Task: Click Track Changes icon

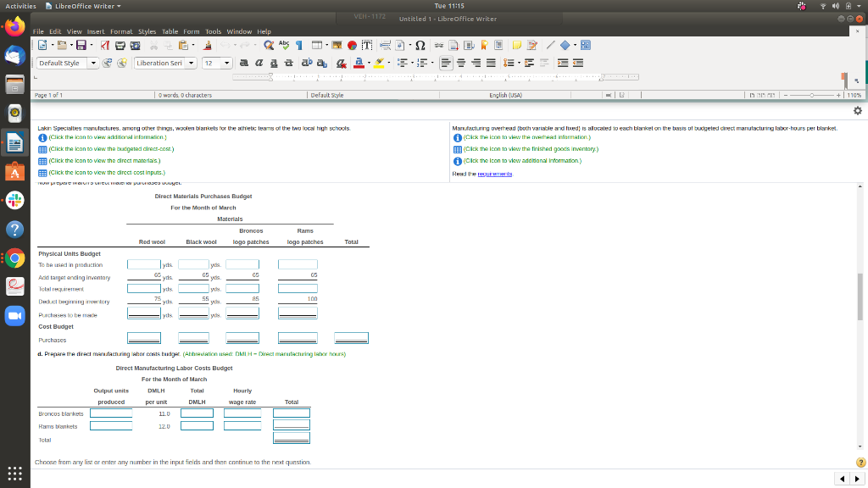Action: 532,46
